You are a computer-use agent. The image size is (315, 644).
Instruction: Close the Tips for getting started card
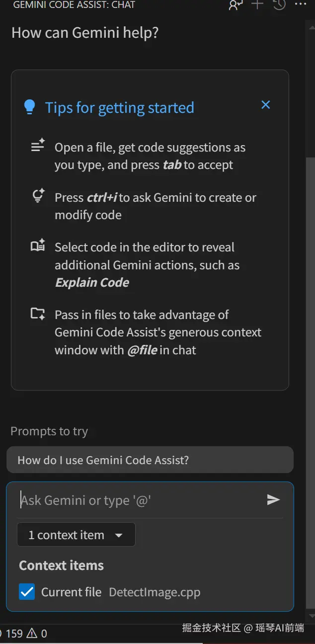pyautogui.click(x=266, y=105)
